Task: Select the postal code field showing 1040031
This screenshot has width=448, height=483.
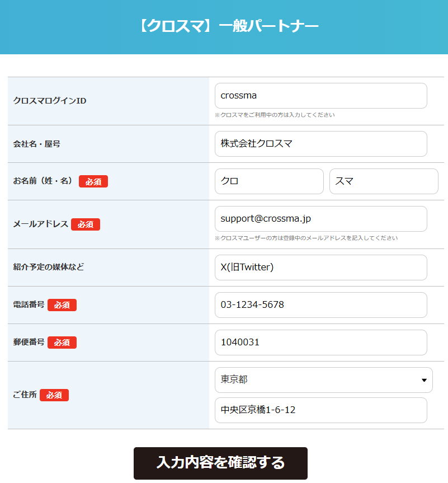Action: pos(321,343)
